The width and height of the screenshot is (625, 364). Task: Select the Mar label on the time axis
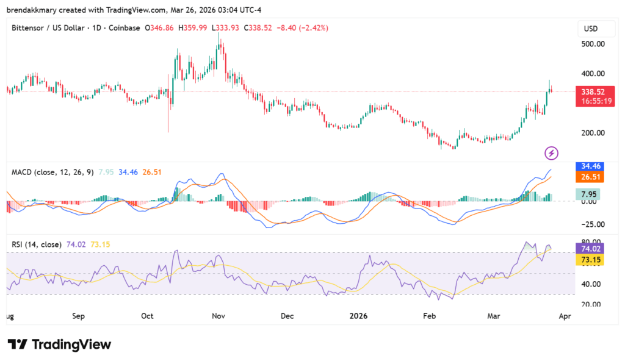tap(493, 316)
